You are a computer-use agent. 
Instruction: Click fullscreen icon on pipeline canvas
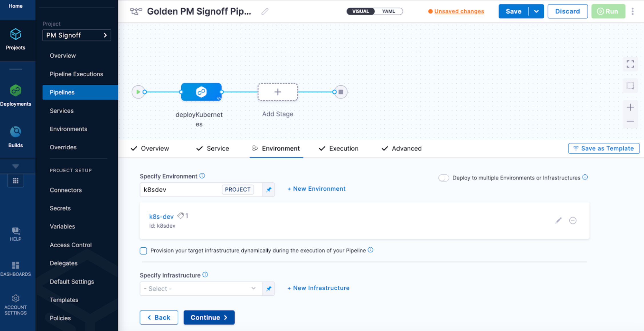tap(630, 64)
